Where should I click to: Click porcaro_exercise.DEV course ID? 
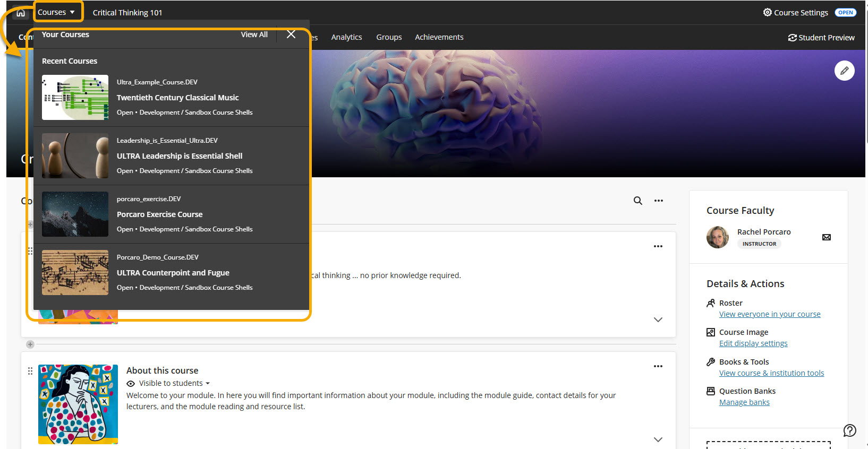pos(149,199)
